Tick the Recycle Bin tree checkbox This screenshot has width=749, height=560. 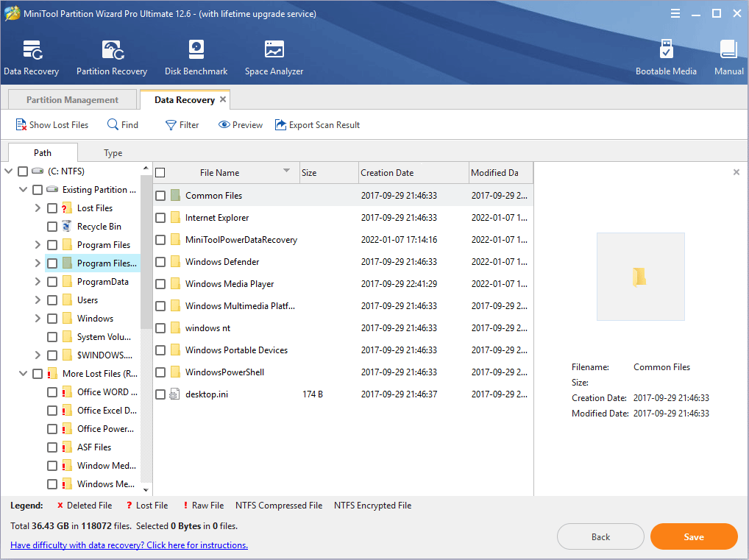(52, 227)
